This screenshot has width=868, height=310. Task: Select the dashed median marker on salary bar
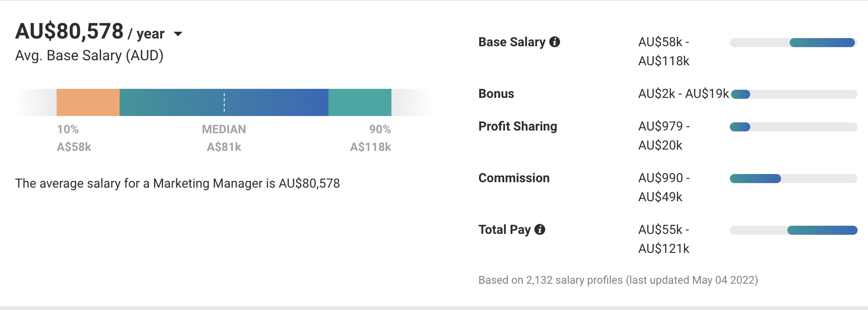224,102
